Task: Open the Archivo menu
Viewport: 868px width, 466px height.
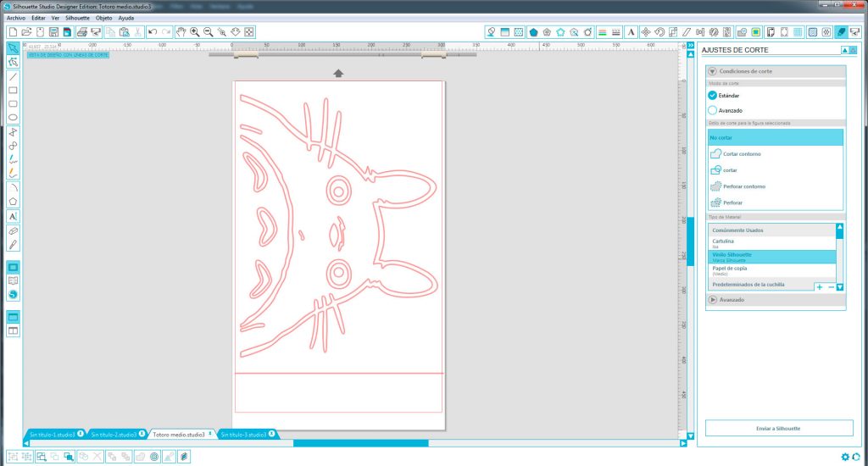Action: click(x=15, y=18)
